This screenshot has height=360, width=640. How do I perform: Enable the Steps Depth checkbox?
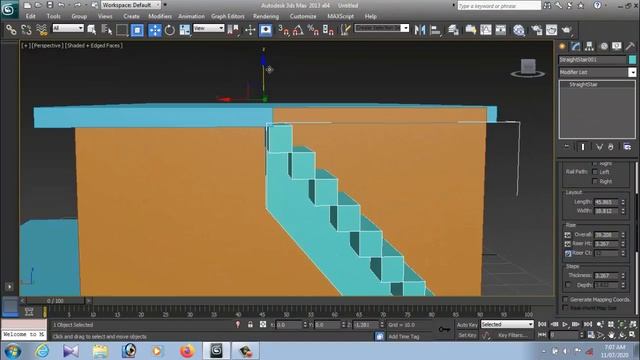568,284
